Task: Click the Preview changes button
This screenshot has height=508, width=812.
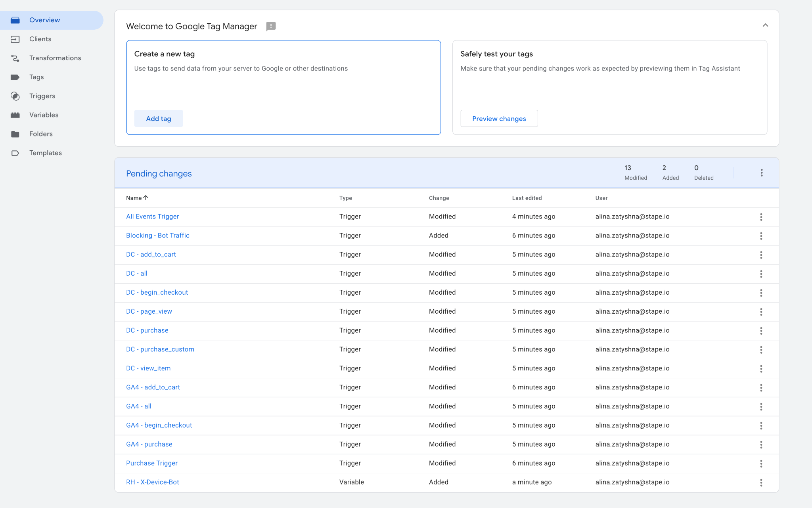Action: pos(499,119)
